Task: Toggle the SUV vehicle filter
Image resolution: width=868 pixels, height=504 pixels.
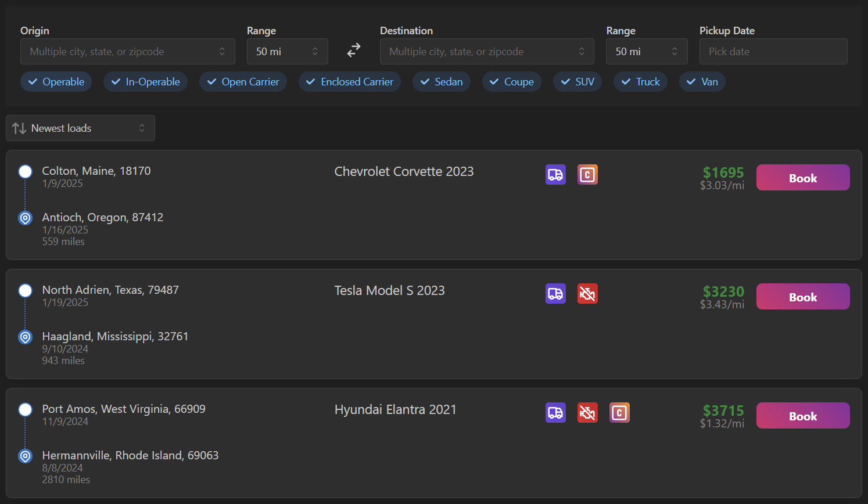Action: 578,82
